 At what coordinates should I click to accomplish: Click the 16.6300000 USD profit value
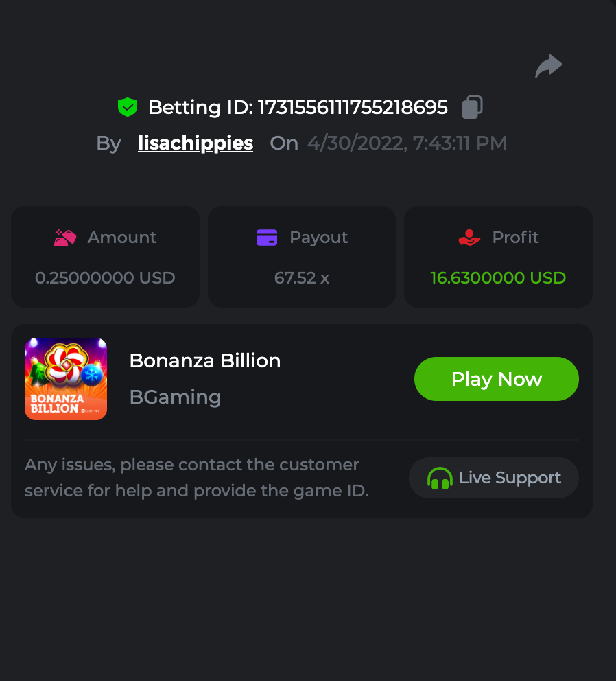tap(498, 278)
